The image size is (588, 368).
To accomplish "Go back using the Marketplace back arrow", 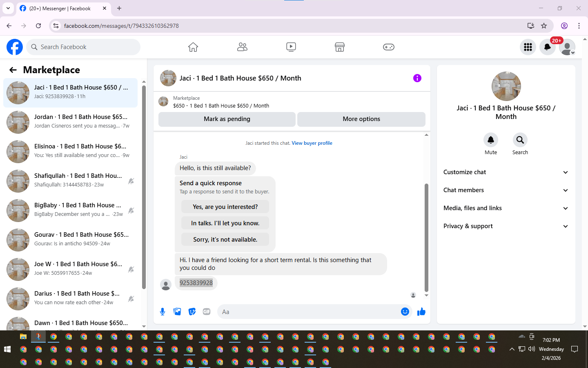I will click(13, 70).
